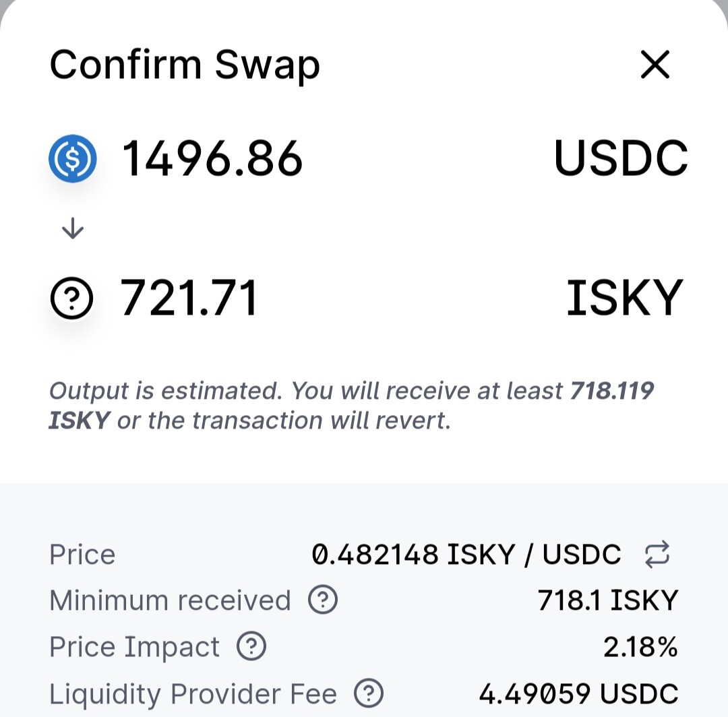Click the Liquidity Provider Fee label
Image resolution: width=728 pixels, height=717 pixels.
(x=193, y=695)
